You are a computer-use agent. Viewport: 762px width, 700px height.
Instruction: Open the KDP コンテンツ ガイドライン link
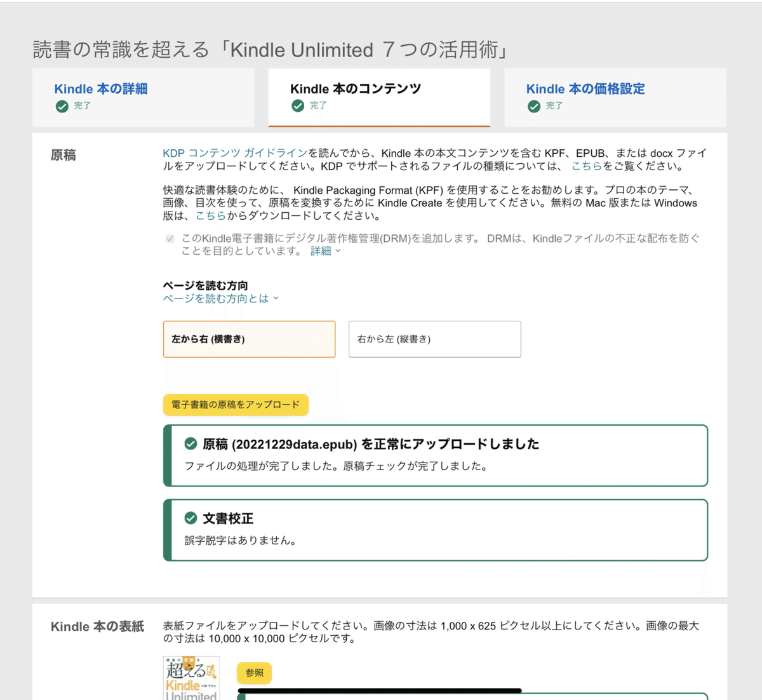(235, 153)
